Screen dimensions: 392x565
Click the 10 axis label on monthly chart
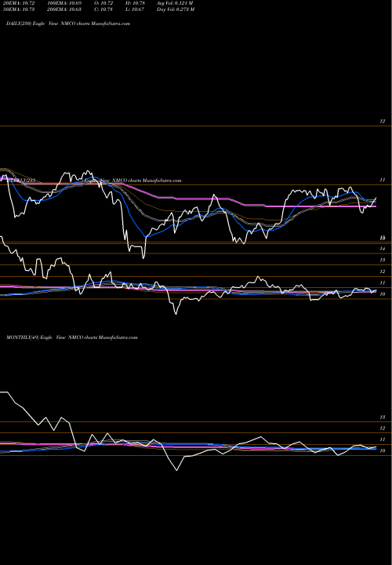[383, 450]
